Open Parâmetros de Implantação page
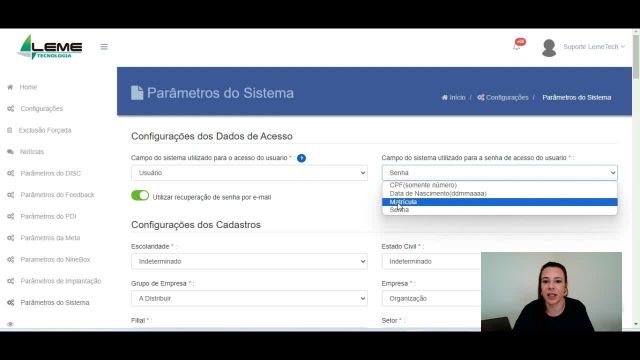The width and height of the screenshot is (640, 360). [x=61, y=281]
